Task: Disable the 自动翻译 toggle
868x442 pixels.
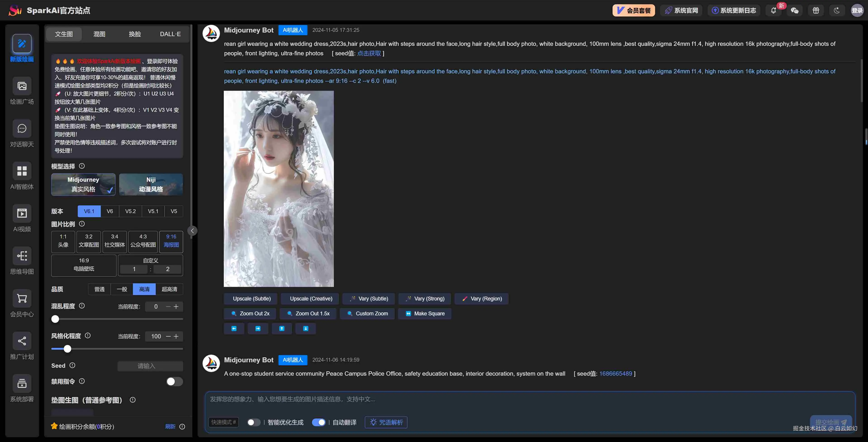Action: point(318,422)
